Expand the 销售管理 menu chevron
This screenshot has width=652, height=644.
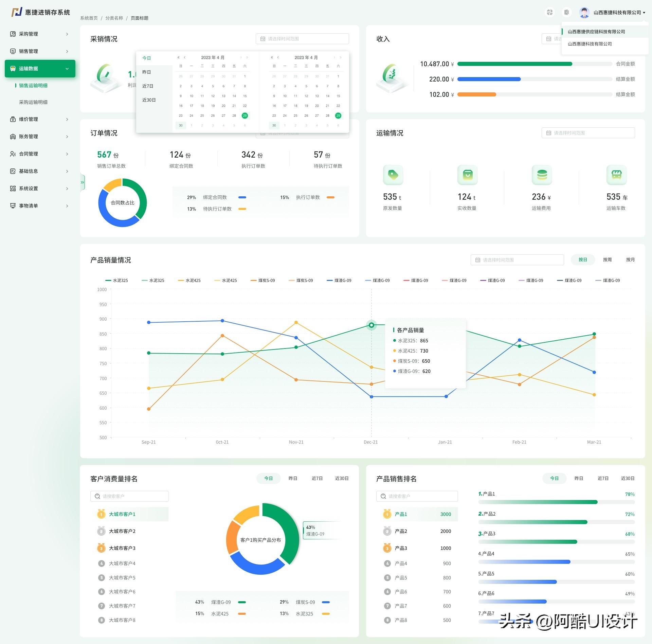coord(67,51)
